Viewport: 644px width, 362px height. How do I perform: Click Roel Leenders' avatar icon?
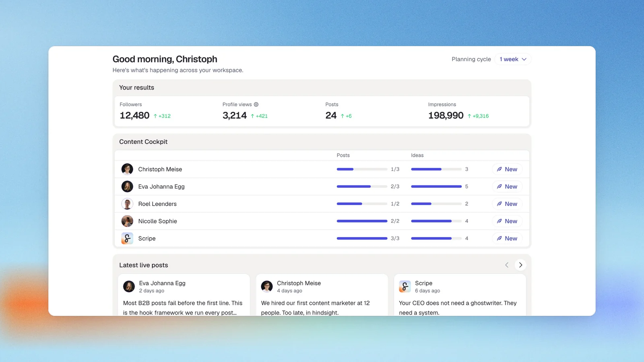[x=127, y=204]
